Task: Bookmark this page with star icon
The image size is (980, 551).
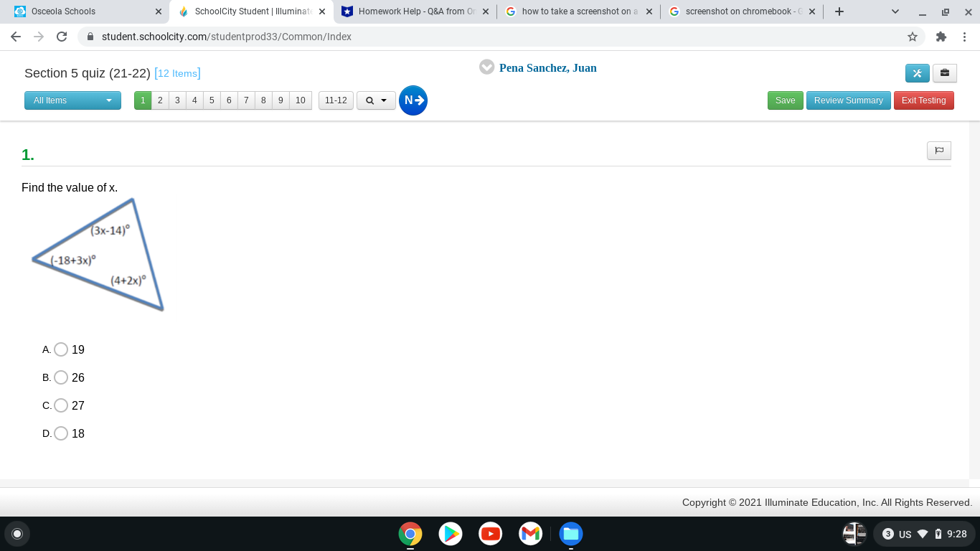Action: point(913,37)
